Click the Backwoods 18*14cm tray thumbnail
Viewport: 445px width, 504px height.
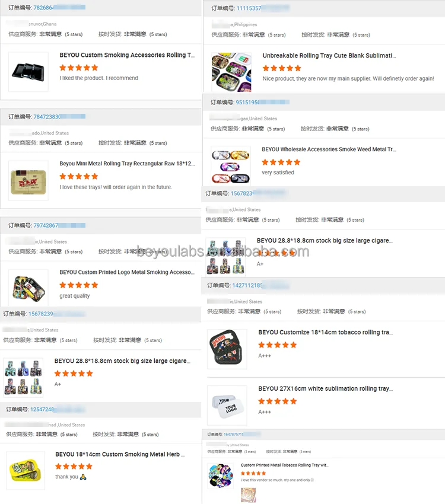pyautogui.click(x=227, y=349)
